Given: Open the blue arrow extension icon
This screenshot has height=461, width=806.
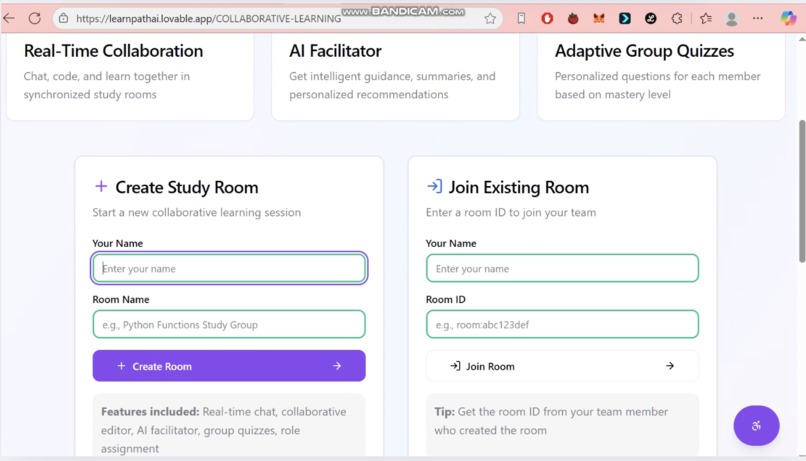Looking at the screenshot, I should 625,19.
